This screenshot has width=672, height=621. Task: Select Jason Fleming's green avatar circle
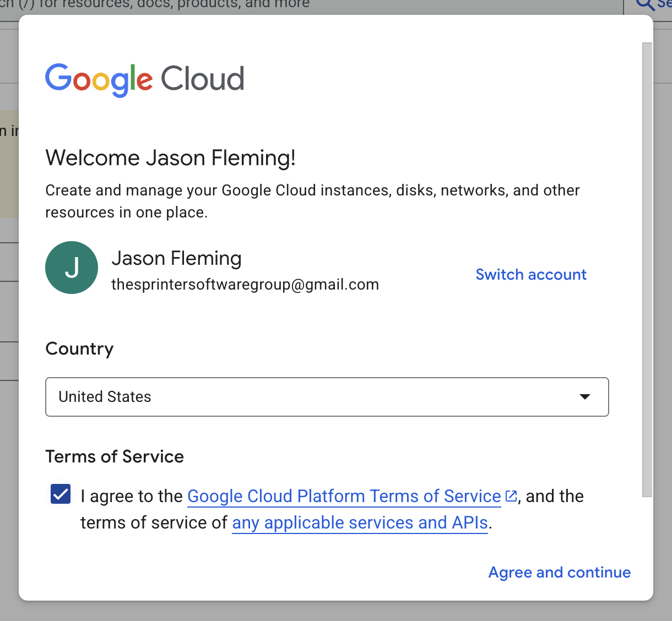pyautogui.click(x=72, y=268)
